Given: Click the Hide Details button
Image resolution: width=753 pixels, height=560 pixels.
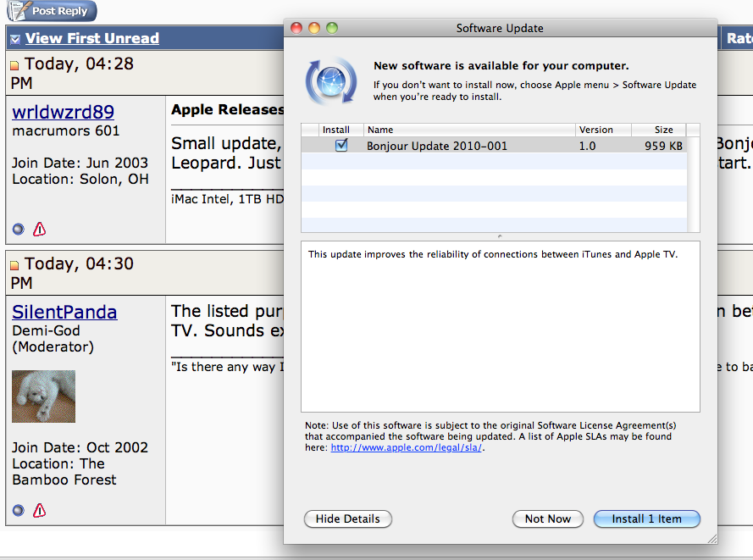Looking at the screenshot, I should [347, 518].
